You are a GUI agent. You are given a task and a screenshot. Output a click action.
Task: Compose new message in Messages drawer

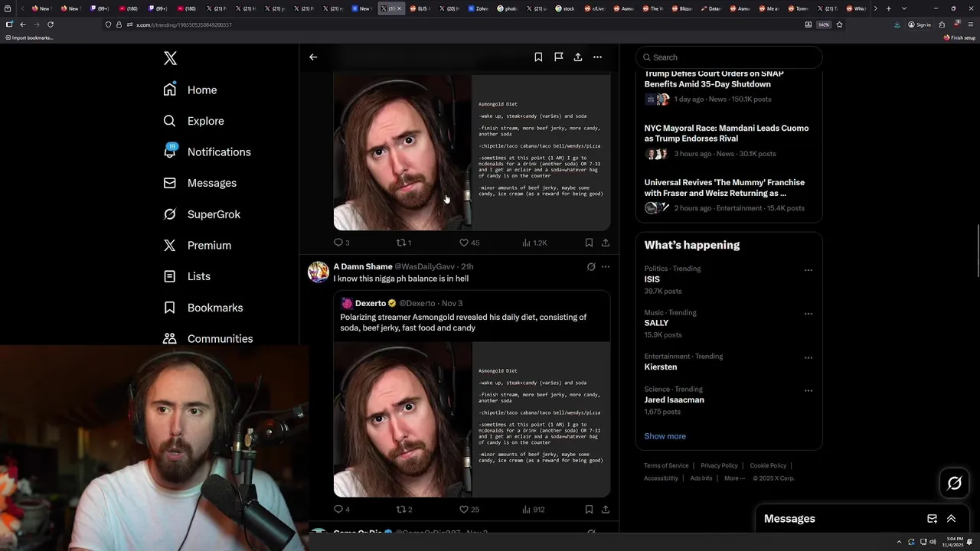tap(932, 519)
